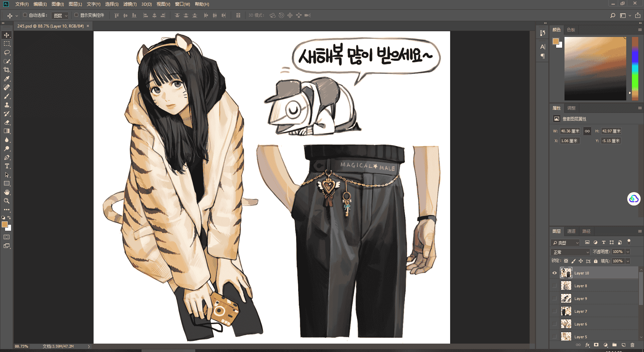644x352 pixels.
Task: Select the Pen tool
Action: pyautogui.click(x=7, y=157)
